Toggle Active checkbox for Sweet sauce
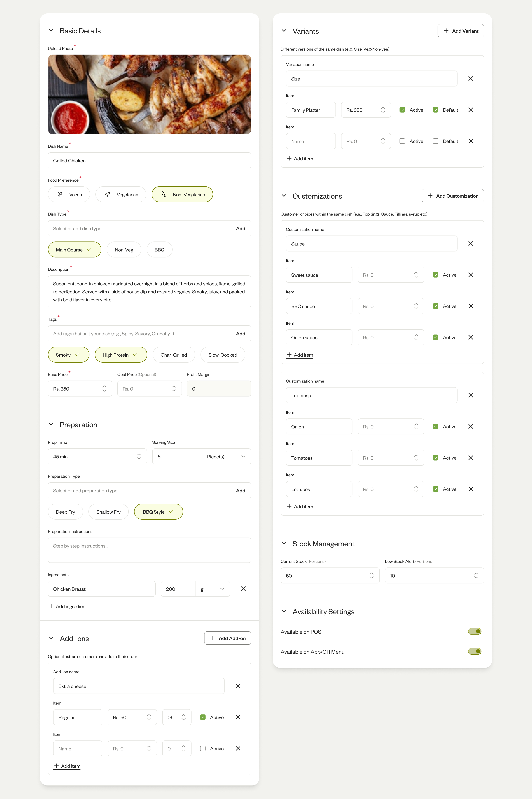Viewport: 532px width, 799px height. pyautogui.click(x=436, y=275)
